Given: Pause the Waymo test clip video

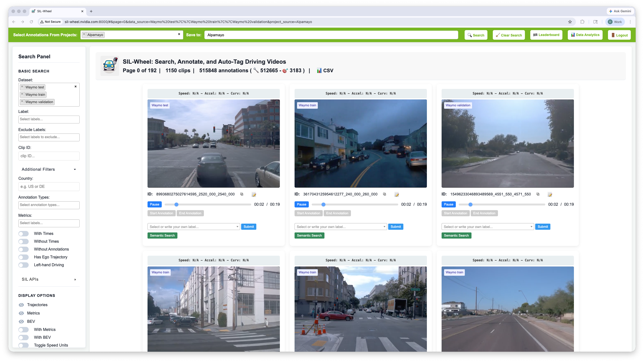Looking at the screenshot, I should (154, 204).
